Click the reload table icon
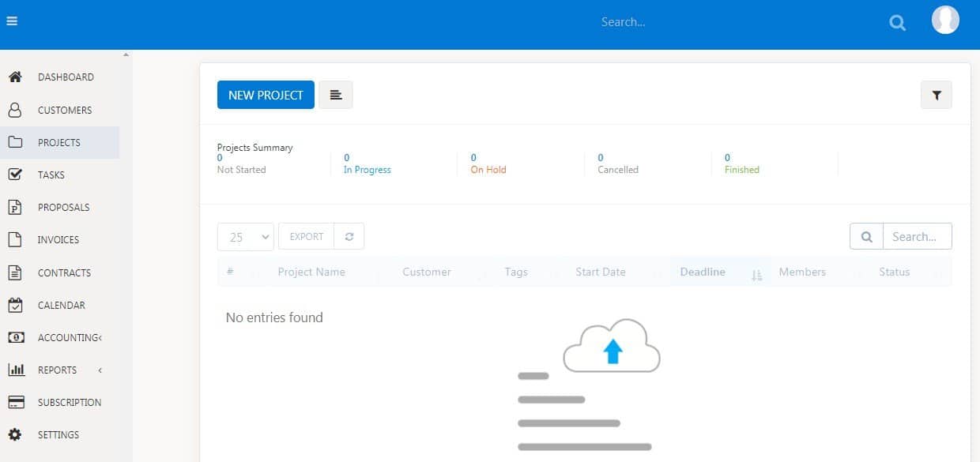 pyautogui.click(x=349, y=236)
